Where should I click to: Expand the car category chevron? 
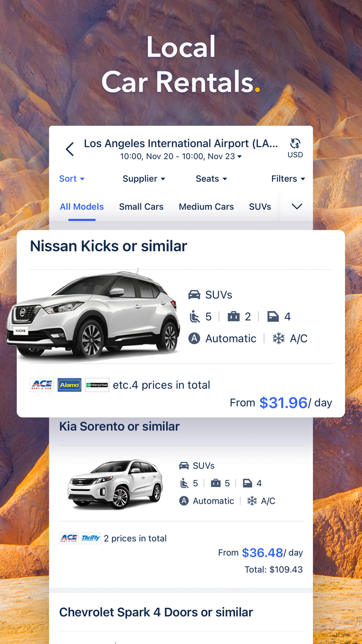pyautogui.click(x=297, y=206)
